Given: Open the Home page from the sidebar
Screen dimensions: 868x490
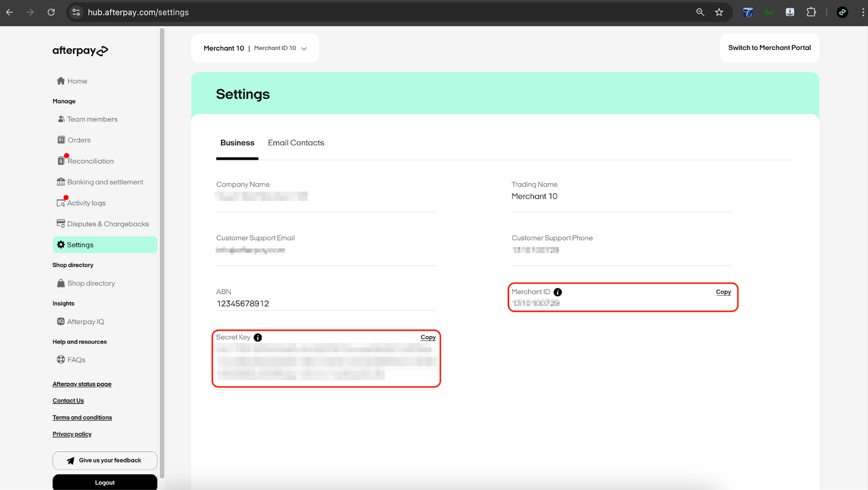Looking at the screenshot, I should coord(72,81).
